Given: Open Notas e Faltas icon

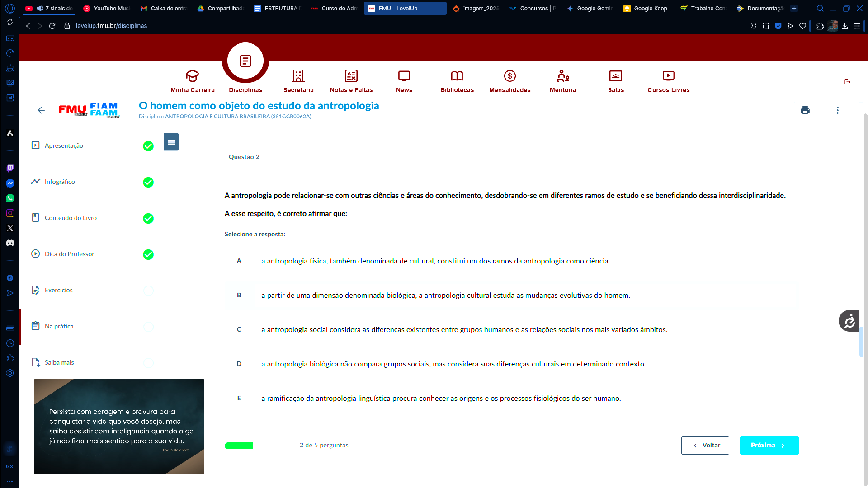Looking at the screenshot, I should point(351,76).
